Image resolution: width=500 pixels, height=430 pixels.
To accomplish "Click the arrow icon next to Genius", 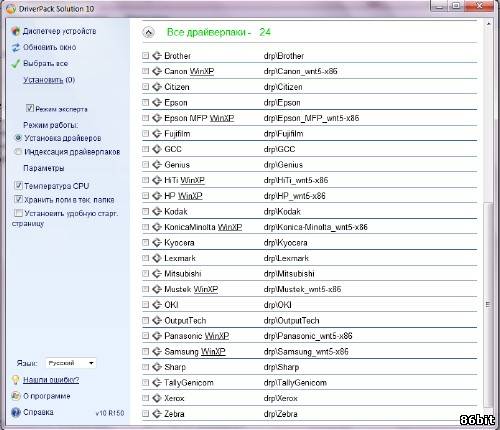I will (157, 165).
